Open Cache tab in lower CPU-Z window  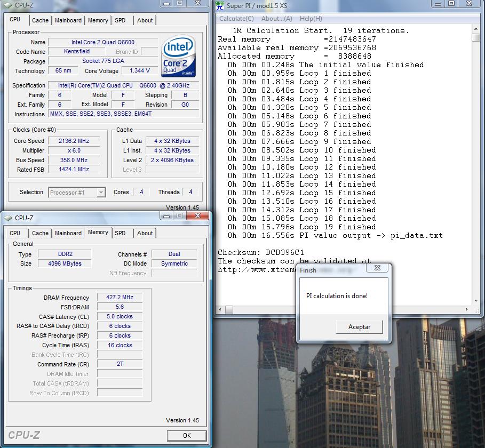(x=40, y=233)
